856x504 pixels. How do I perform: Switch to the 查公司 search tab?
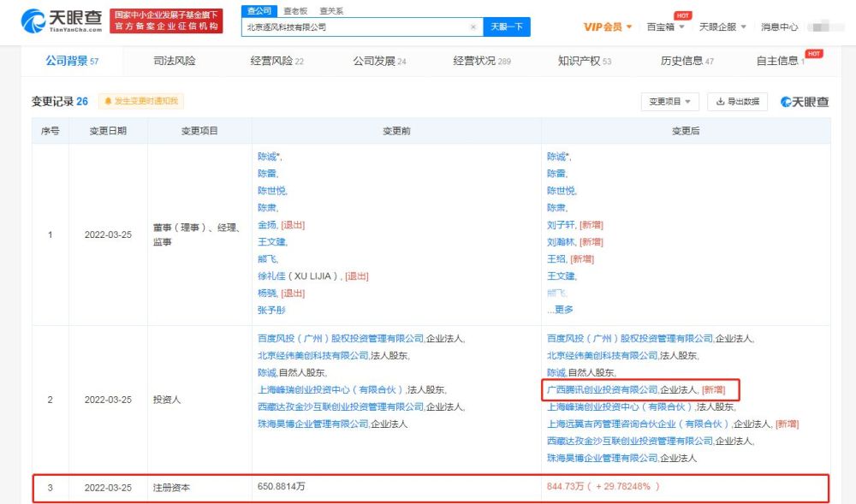[259, 11]
